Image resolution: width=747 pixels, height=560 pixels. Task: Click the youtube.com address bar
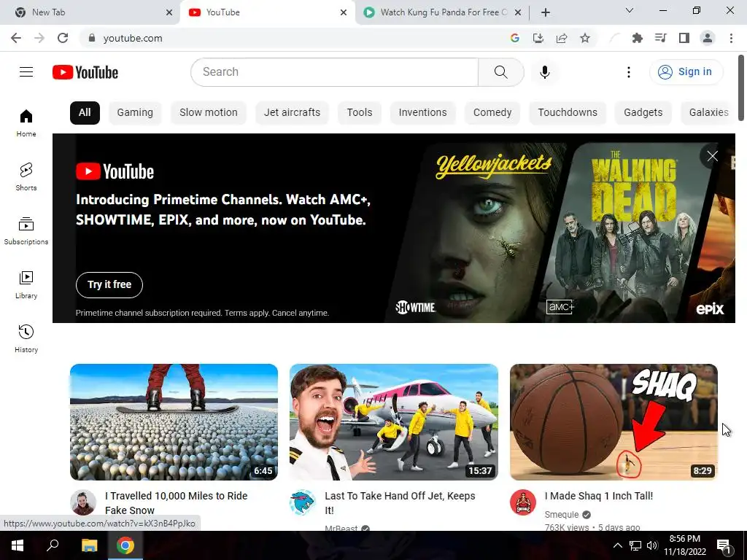[x=295, y=38]
